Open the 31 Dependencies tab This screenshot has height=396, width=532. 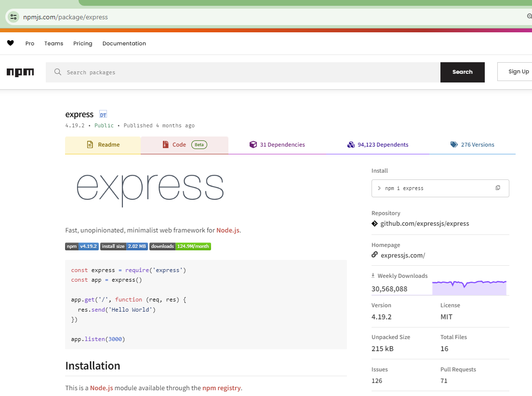(x=277, y=145)
